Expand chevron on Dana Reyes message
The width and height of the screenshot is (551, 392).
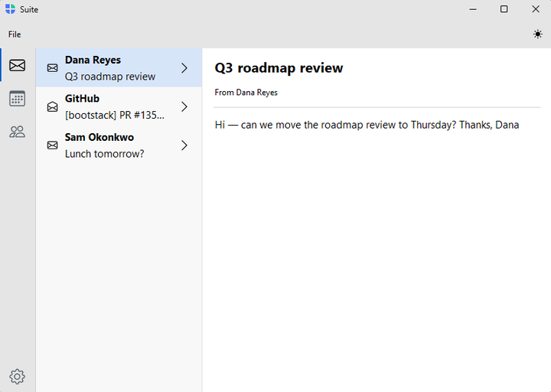click(x=184, y=68)
